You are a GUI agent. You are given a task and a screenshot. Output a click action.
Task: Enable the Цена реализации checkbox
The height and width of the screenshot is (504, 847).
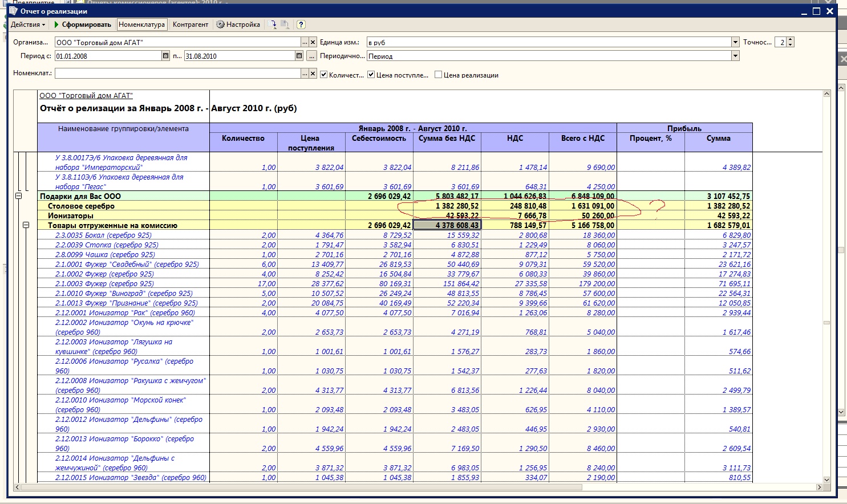pyautogui.click(x=438, y=75)
